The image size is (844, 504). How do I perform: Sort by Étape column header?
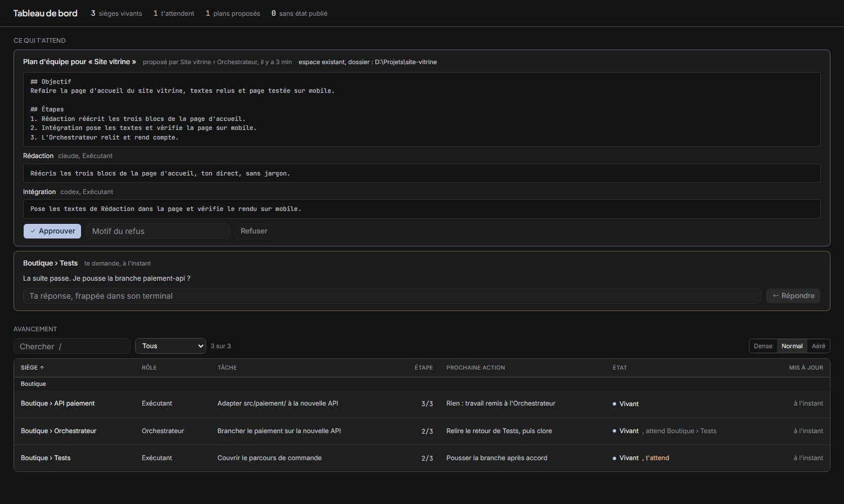click(x=424, y=367)
